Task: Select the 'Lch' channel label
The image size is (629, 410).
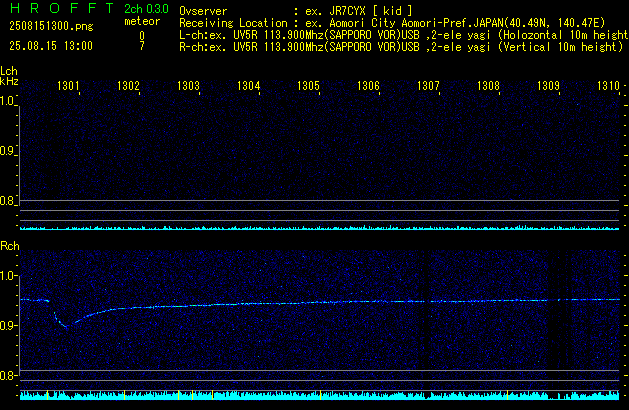Action: click(x=9, y=71)
